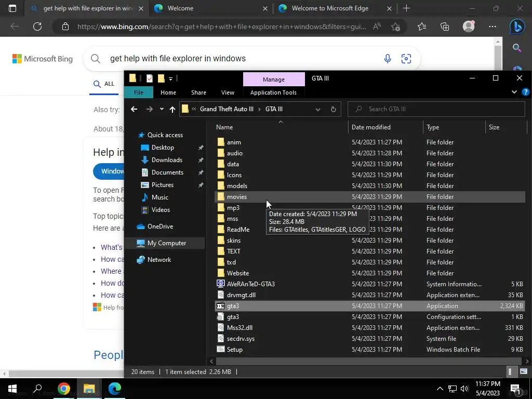Viewport: 532px width, 399px height.
Task: Select the audio folder icon
Action: (221, 153)
